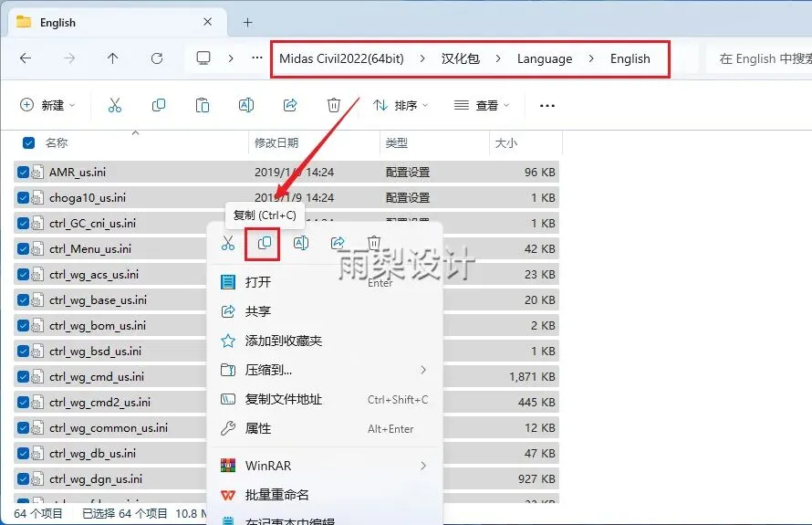
Task: Click the English breadcrumb segment
Action: coord(630,58)
